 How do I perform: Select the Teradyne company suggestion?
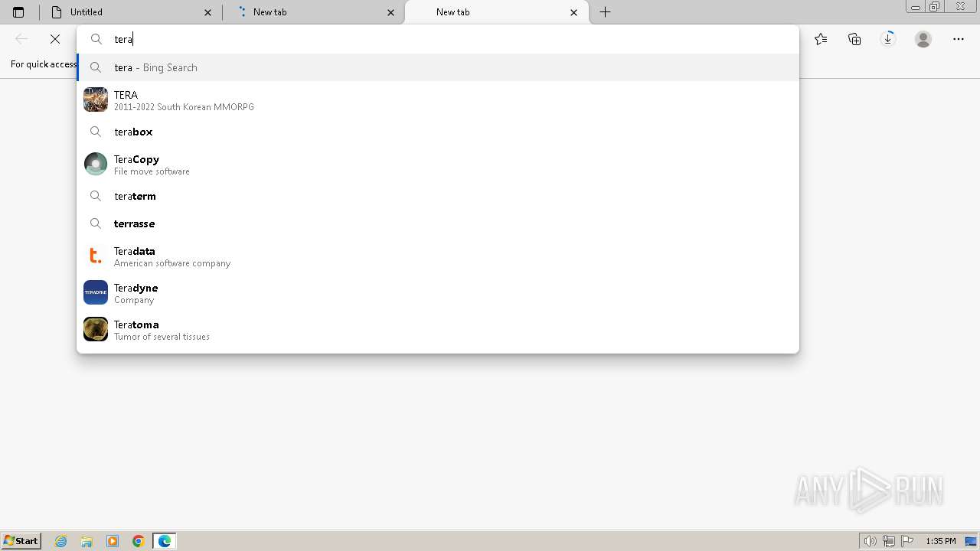click(x=438, y=293)
